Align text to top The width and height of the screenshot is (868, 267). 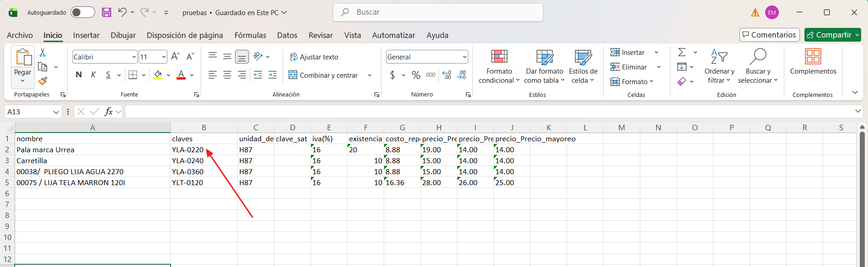pos(213,56)
